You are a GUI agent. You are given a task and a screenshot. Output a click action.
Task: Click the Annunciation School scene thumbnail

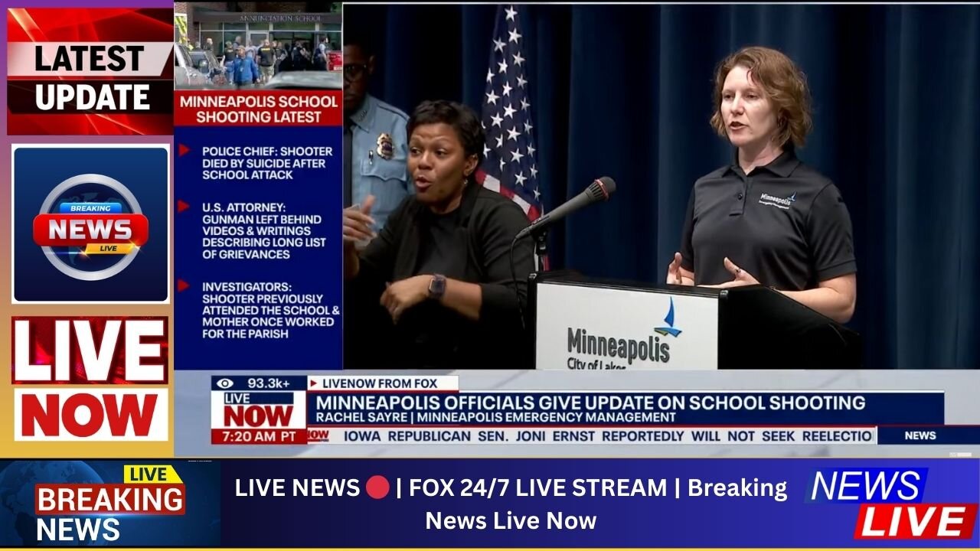pos(258,47)
